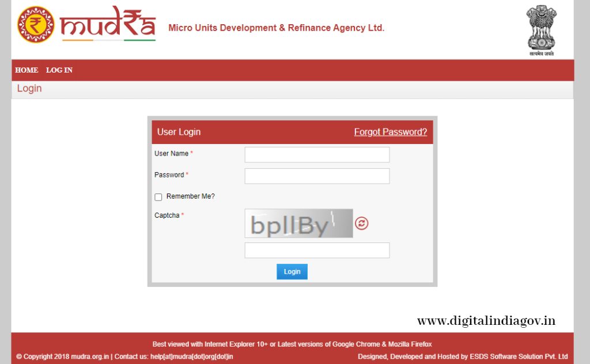
Task: Focus the User Name input field
Action: pyautogui.click(x=317, y=154)
